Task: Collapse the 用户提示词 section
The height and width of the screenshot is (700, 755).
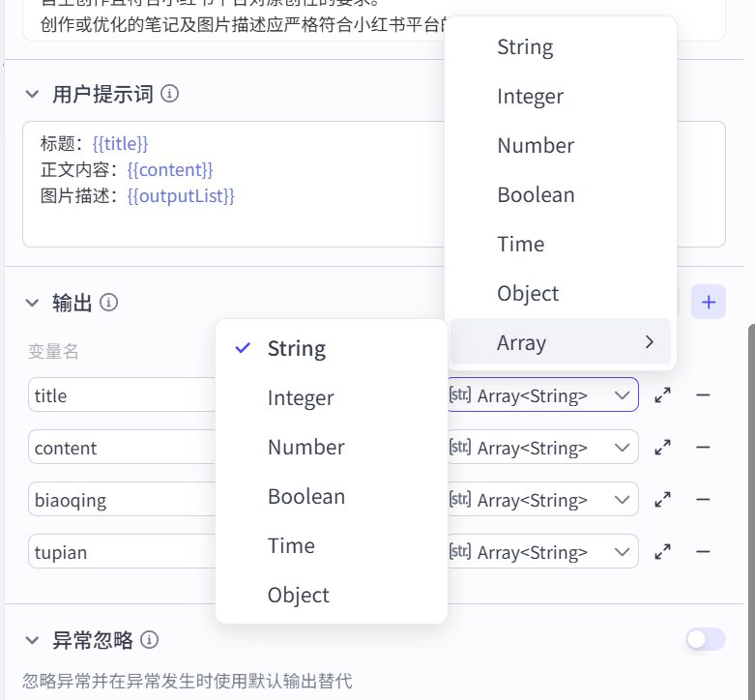Action: pos(32,94)
